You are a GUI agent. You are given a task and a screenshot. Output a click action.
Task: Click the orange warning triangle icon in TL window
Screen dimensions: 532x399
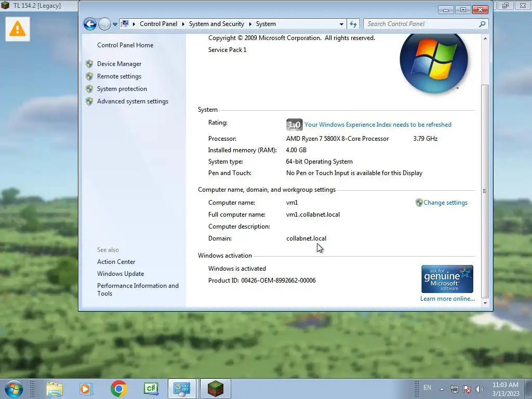click(18, 29)
